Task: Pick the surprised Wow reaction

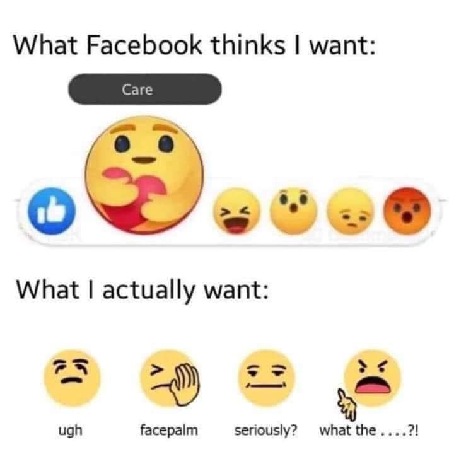Action: pyautogui.click(x=293, y=211)
